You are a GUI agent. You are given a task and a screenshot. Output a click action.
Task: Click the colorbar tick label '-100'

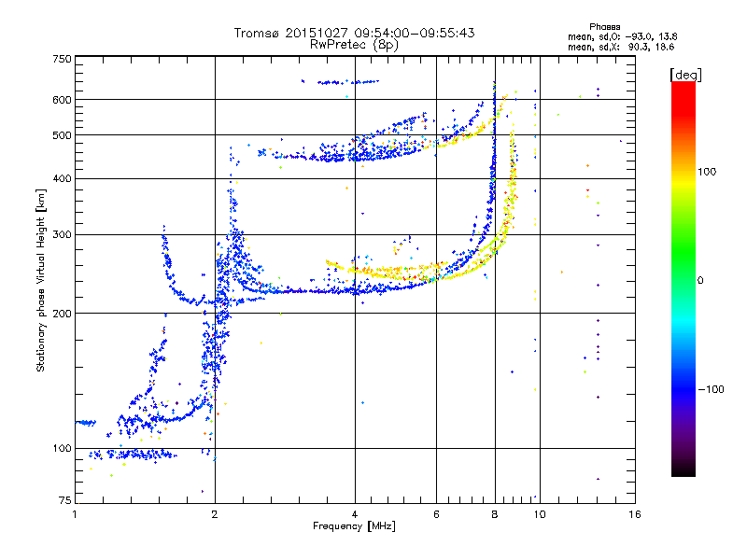712,389
